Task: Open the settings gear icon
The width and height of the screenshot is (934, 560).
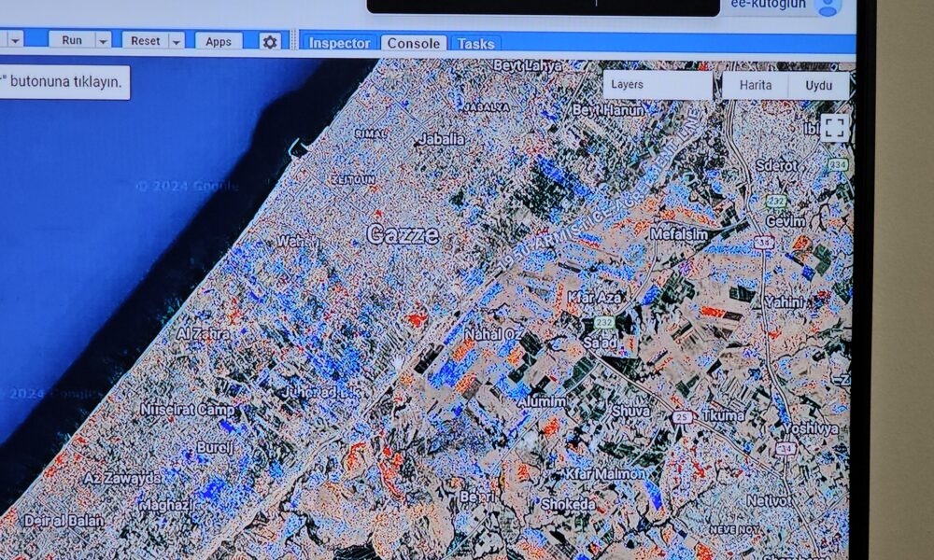Action: pos(270,42)
